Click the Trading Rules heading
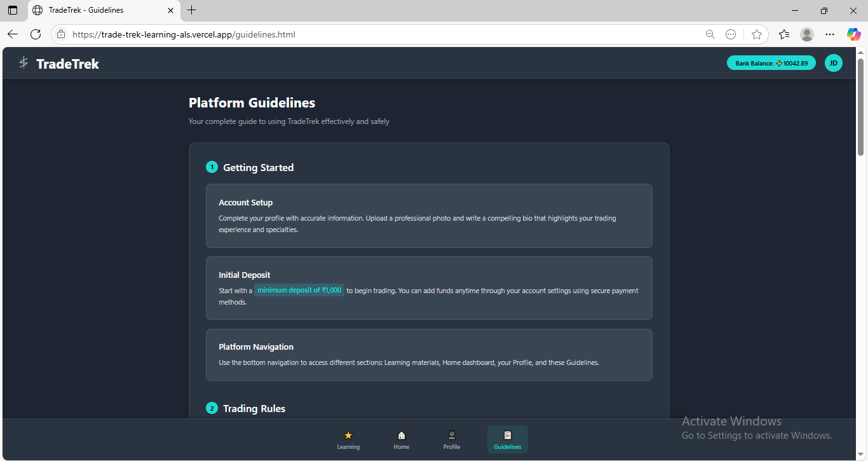This screenshot has width=868, height=461. (254, 408)
